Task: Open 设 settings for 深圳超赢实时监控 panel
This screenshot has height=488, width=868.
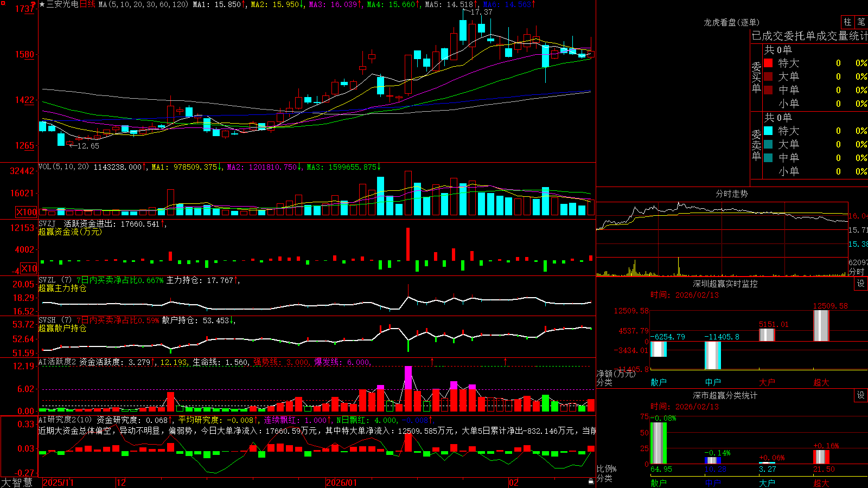Action: (x=861, y=284)
